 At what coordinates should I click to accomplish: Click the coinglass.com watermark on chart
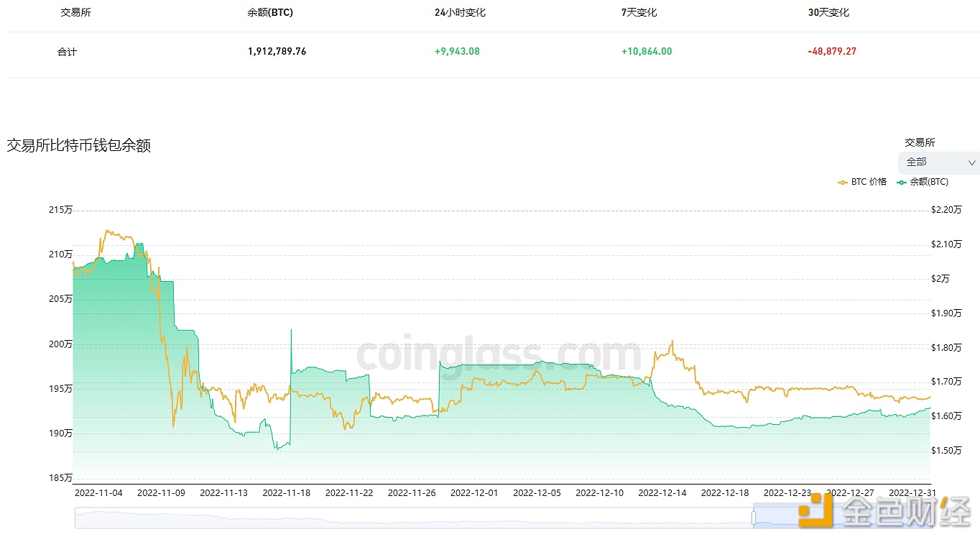coord(499,354)
